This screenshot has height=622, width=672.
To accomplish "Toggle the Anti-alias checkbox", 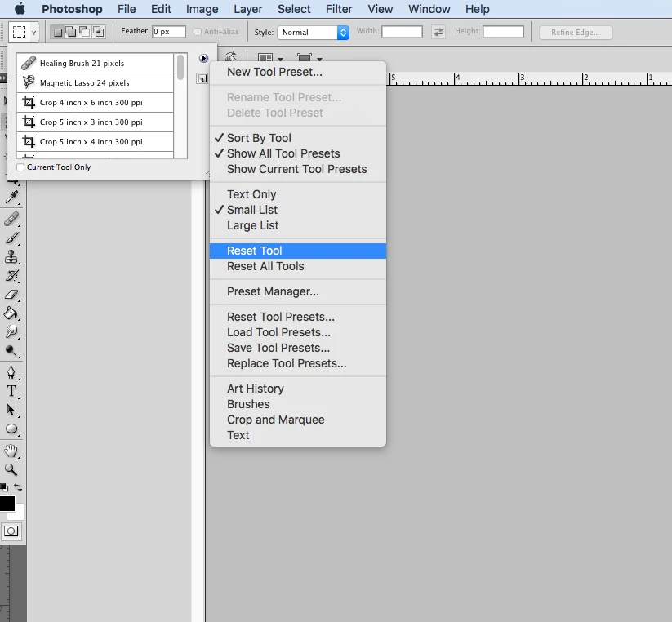I will (x=198, y=32).
